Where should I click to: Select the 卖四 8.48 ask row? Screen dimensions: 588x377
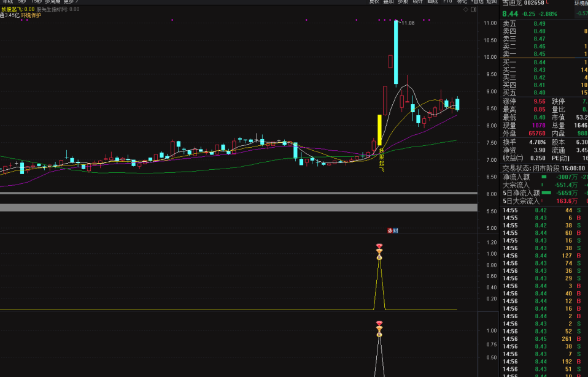click(x=545, y=31)
